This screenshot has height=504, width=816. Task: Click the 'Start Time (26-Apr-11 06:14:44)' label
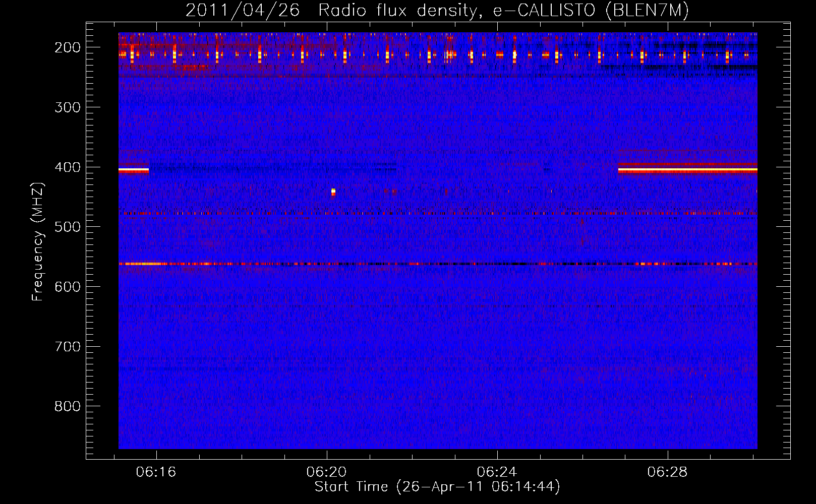tap(437, 487)
